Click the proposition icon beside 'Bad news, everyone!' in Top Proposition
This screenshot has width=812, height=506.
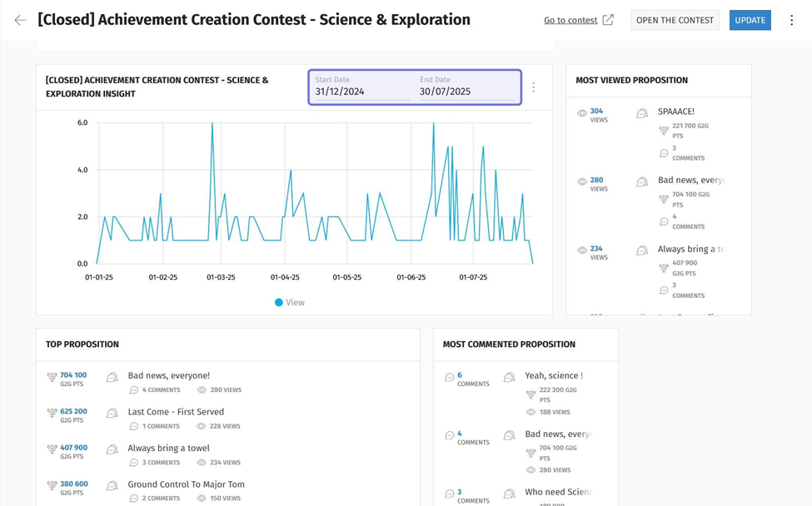point(112,377)
